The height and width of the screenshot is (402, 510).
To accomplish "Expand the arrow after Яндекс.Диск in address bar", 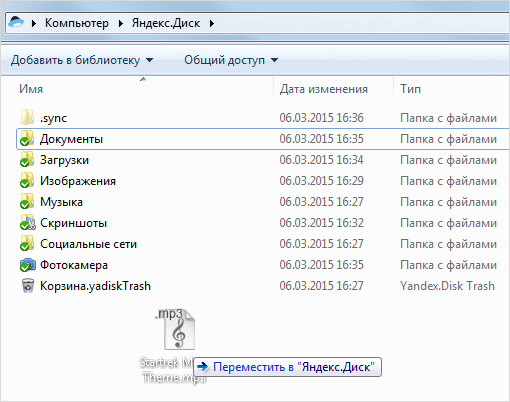I will click(x=212, y=23).
